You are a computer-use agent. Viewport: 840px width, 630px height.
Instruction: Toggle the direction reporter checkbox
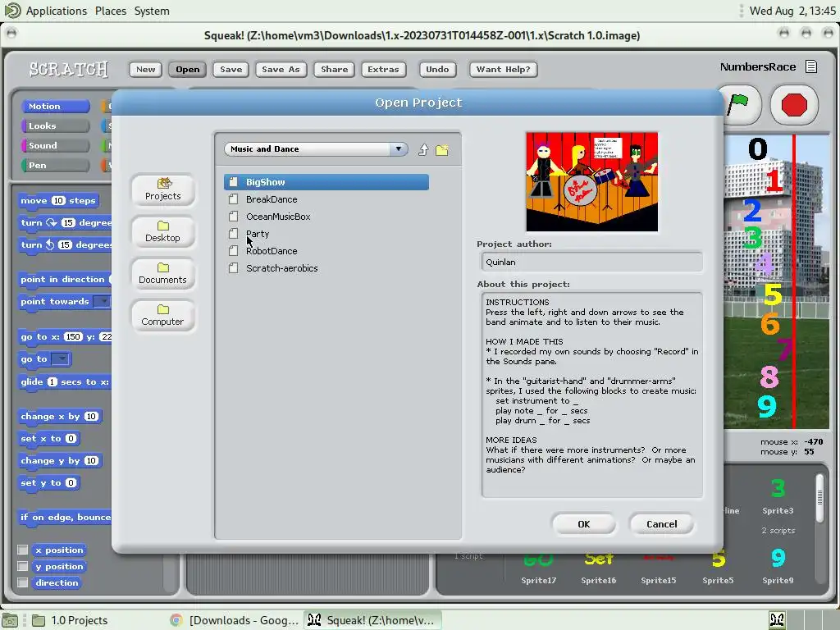click(22, 583)
